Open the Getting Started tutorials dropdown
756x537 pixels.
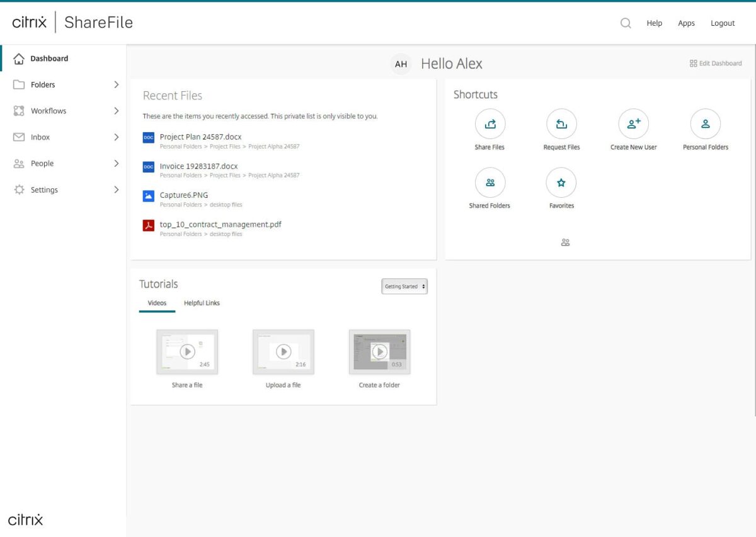point(404,286)
